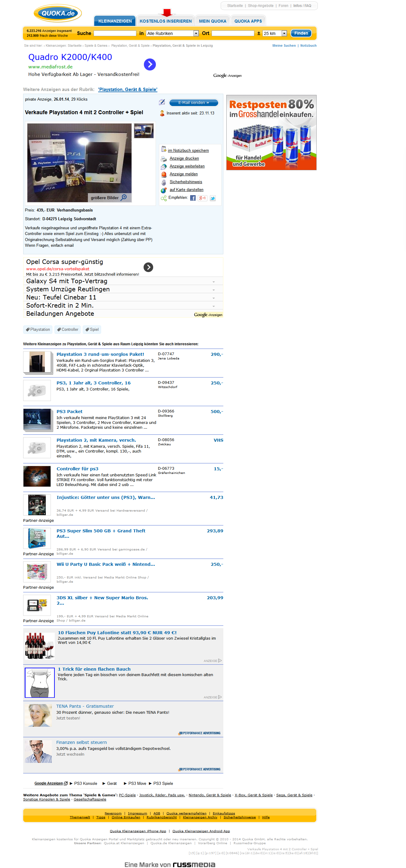The height and width of the screenshot is (868, 406).
Task: Open the main PS4 product photo
Action: (x=79, y=162)
